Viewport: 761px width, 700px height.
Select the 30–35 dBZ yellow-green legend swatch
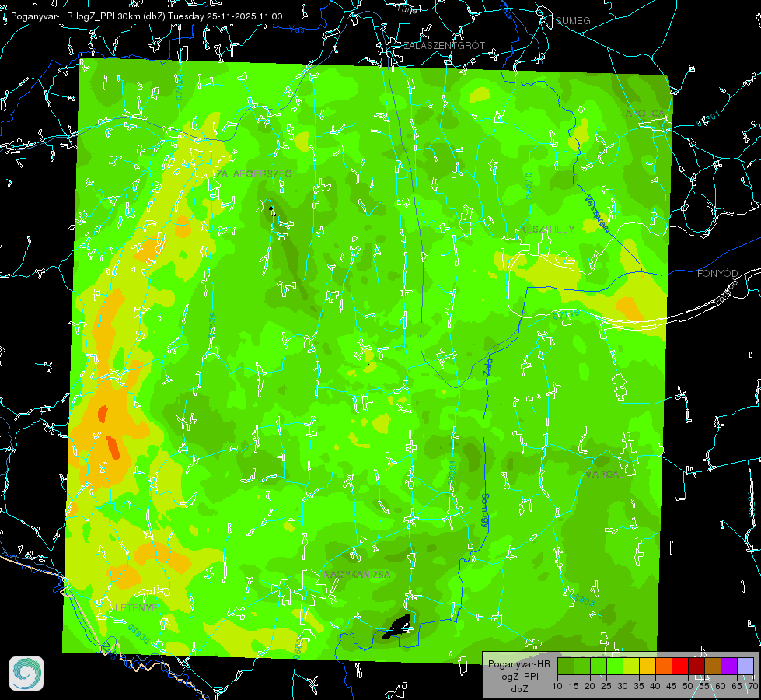631,666
